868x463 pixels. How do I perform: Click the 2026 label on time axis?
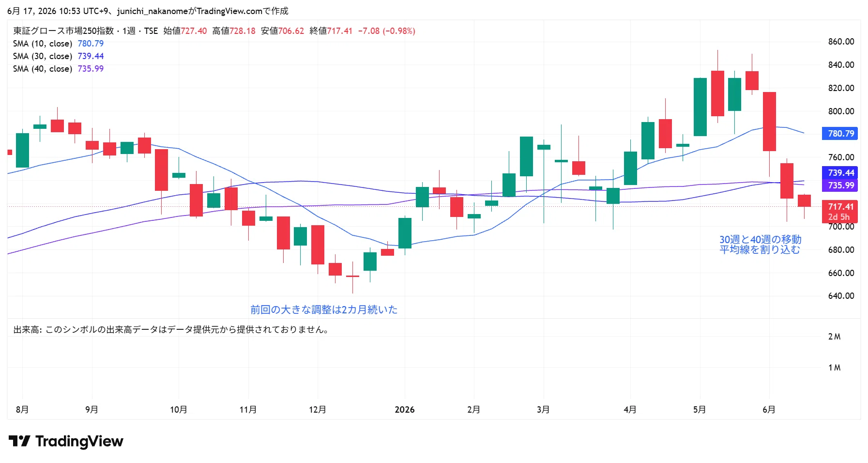[x=405, y=410]
